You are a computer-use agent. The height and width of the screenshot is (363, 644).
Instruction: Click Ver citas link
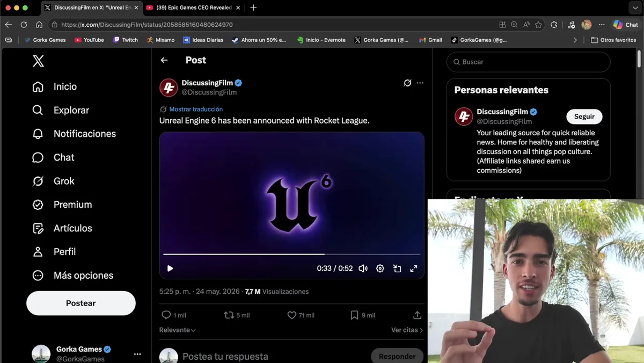click(x=407, y=330)
